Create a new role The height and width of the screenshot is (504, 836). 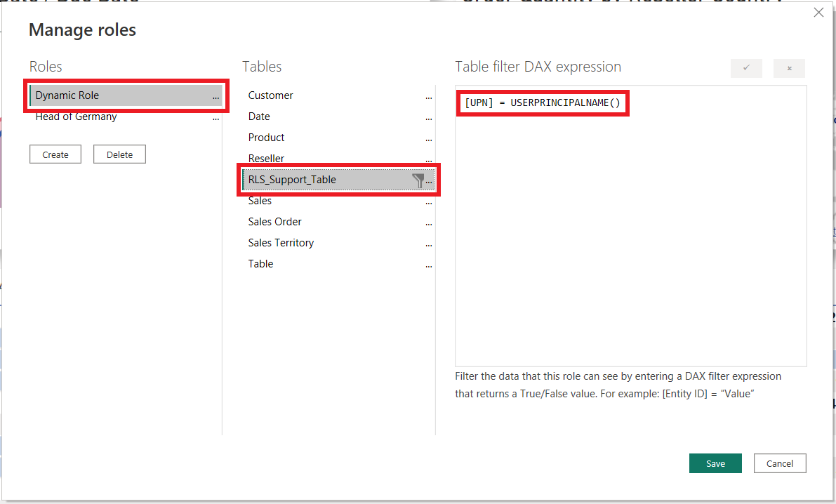click(x=55, y=154)
